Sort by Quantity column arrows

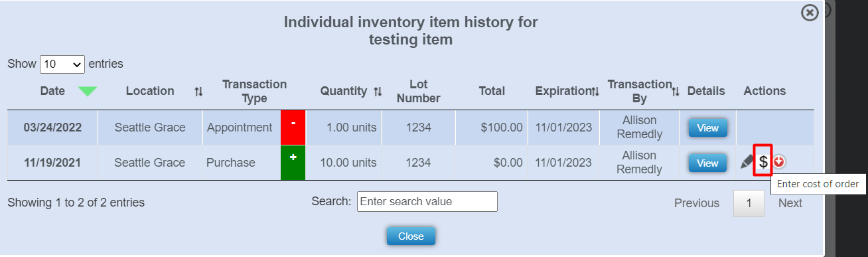(x=378, y=92)
